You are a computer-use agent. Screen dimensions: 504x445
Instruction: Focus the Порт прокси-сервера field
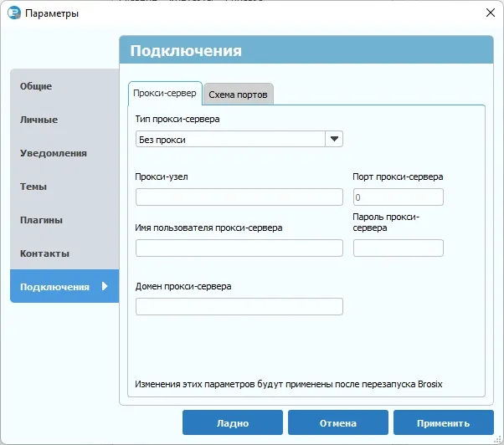(399, 197)
